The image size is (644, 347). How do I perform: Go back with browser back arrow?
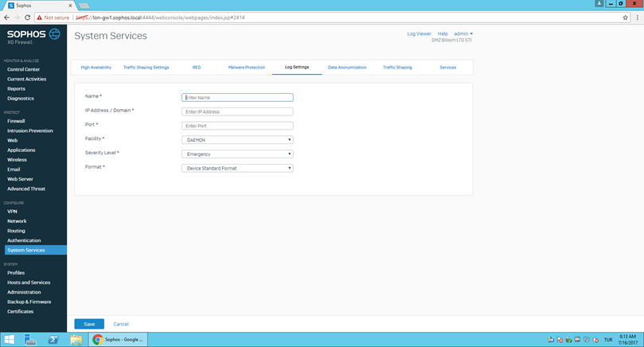click(x=6, y=18)
